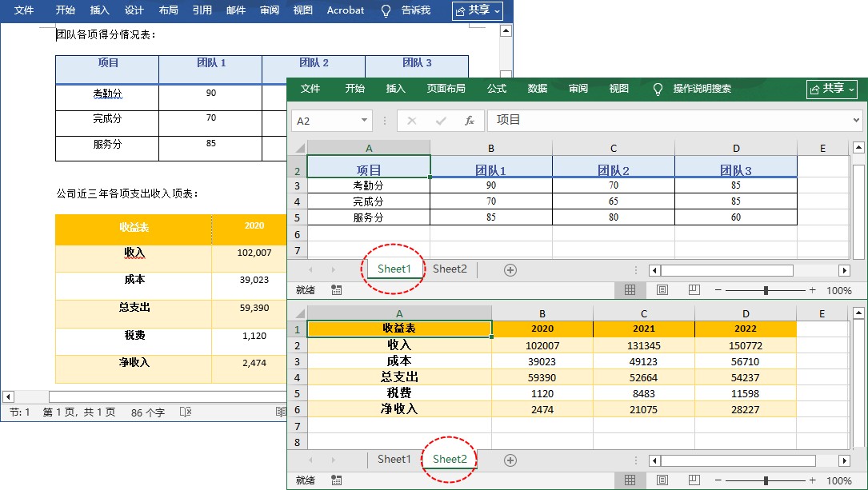This screenshot has width=868, height=490.
Task: Select cell with 131345 in Excel
Action: (x=644, y=345)
